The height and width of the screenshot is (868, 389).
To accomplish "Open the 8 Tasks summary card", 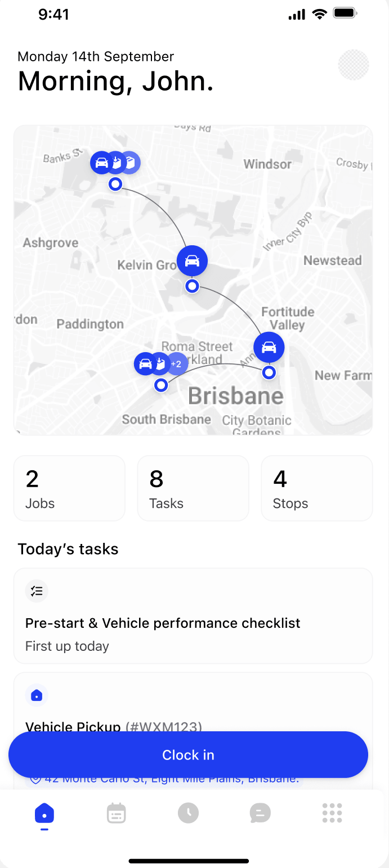I will coord(193,488).
